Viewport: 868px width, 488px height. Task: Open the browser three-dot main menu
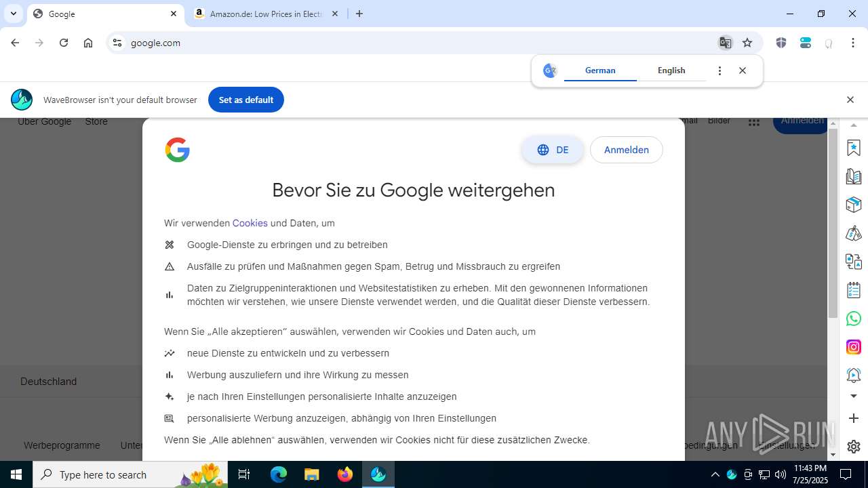(x=853, y=43)
